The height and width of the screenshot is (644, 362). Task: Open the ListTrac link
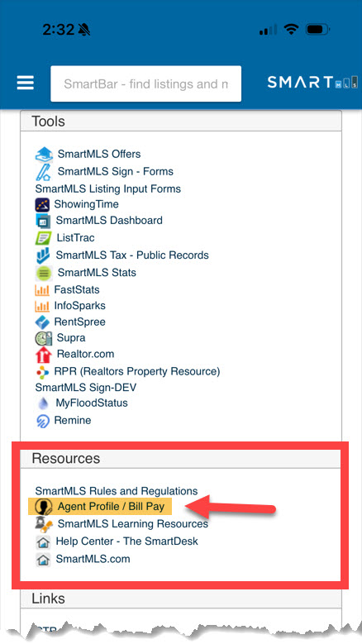(75, 238)
